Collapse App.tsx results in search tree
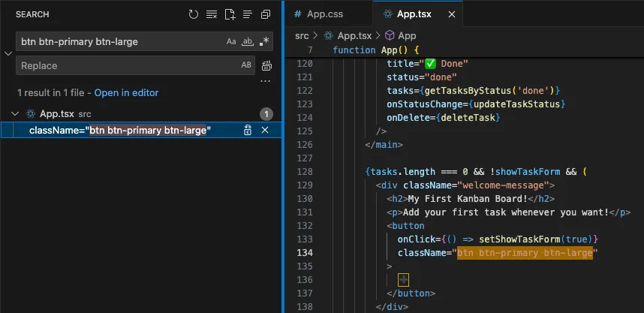 pyautogui.click(x=14, y=114)
